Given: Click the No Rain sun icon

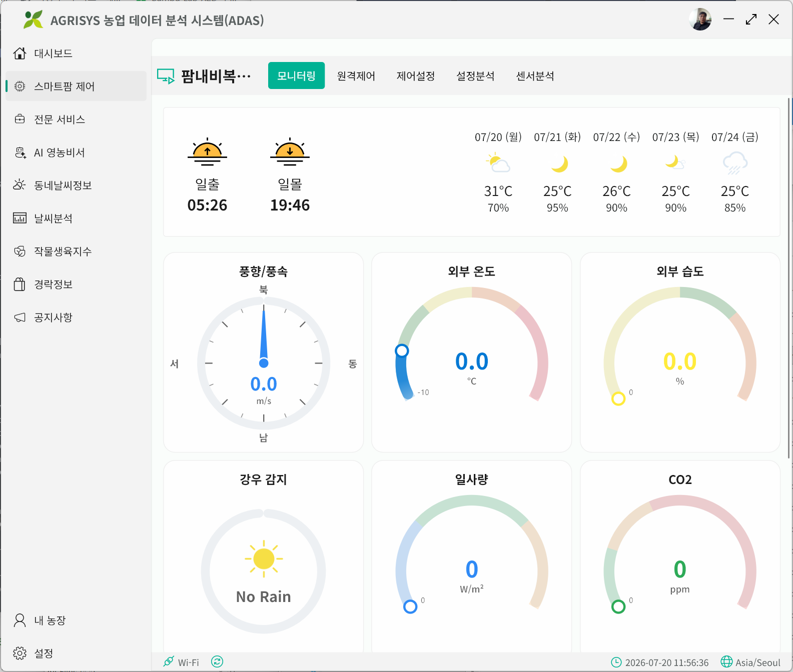Looking at the screenshot, I should 264,558.
